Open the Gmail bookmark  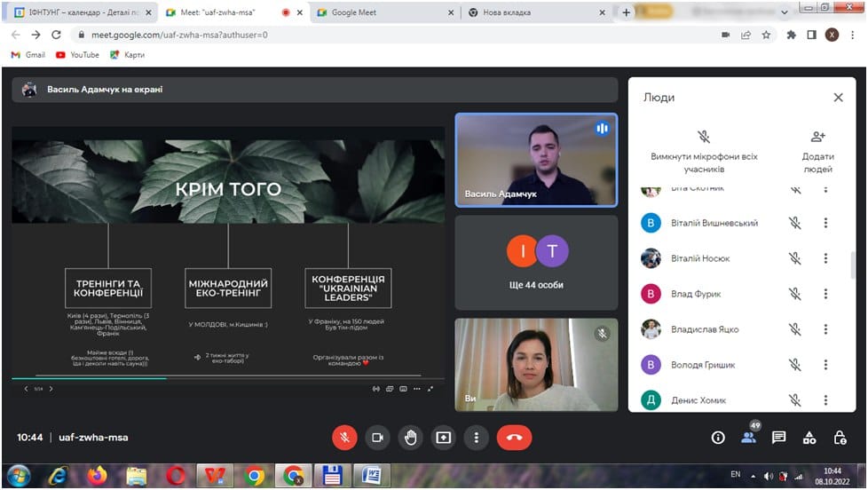point(28,54)
